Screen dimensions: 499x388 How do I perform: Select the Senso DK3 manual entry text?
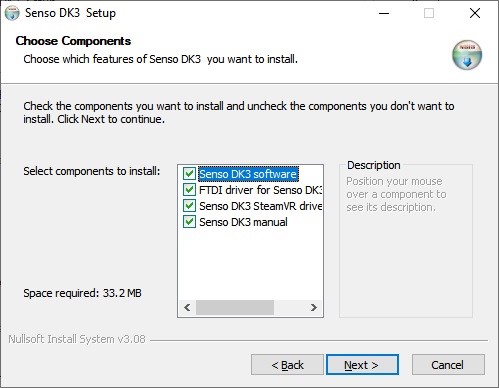[243, 222]
